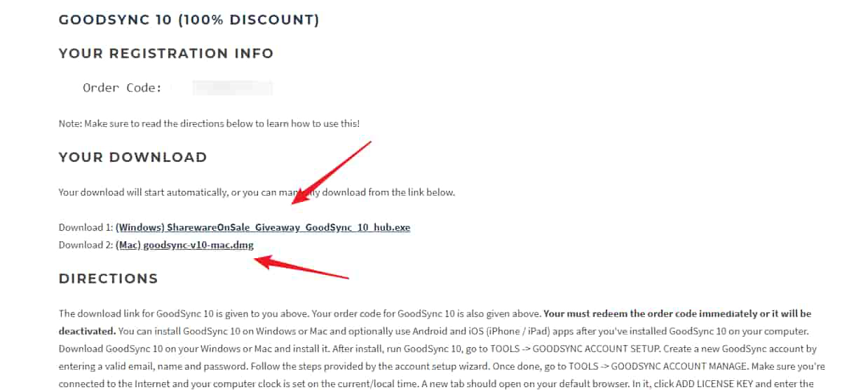Open the Mac goodsync-v10-mac.dmg download link
This screenshot has height=390, width=868.
(184, 245)
